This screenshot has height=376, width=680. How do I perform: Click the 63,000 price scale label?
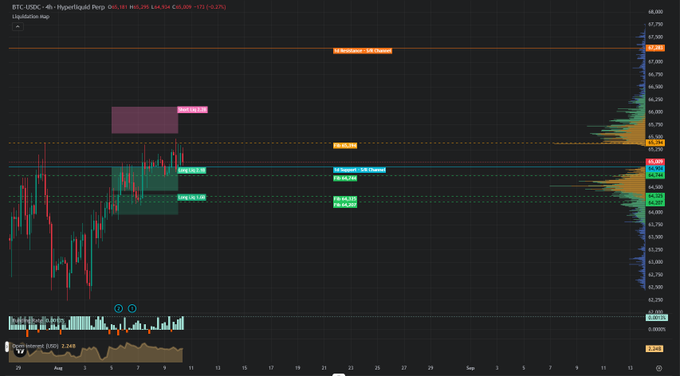coord(655,262)
